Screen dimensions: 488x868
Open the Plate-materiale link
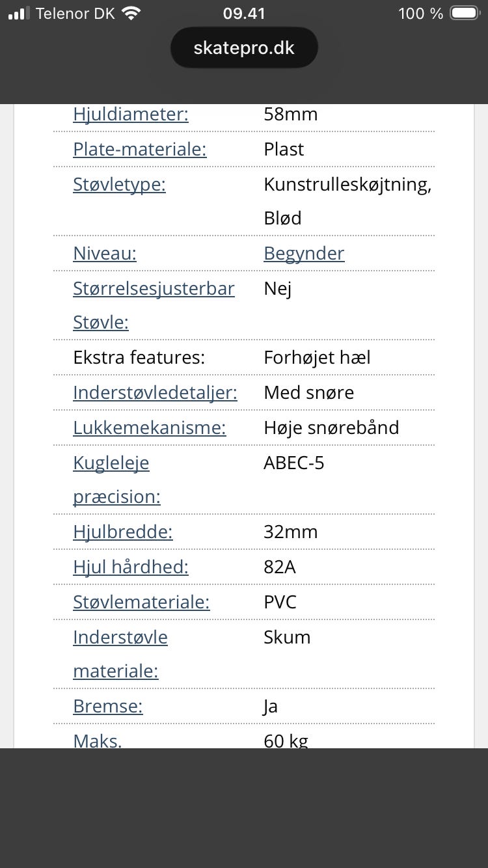pos(139,150)
